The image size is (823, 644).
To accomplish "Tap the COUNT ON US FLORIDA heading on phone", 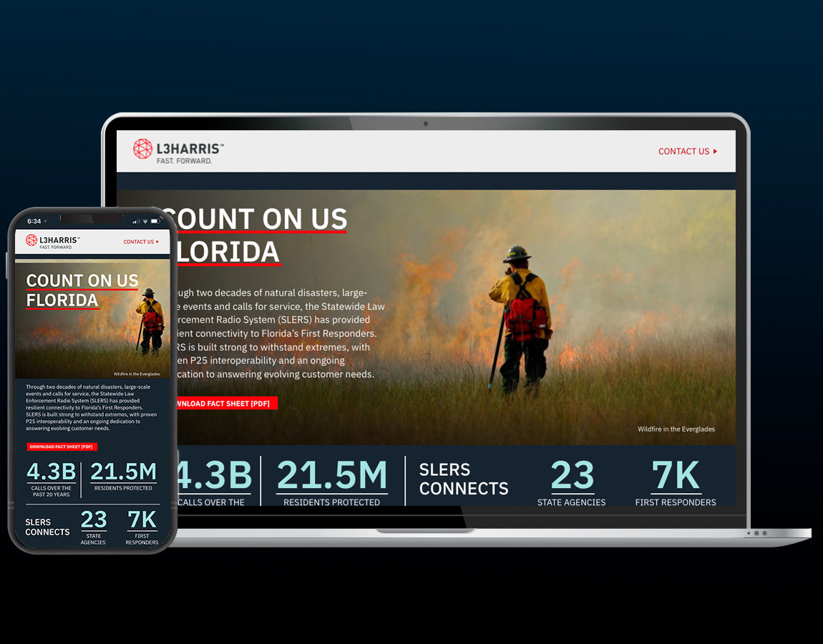I will [82, 291].
